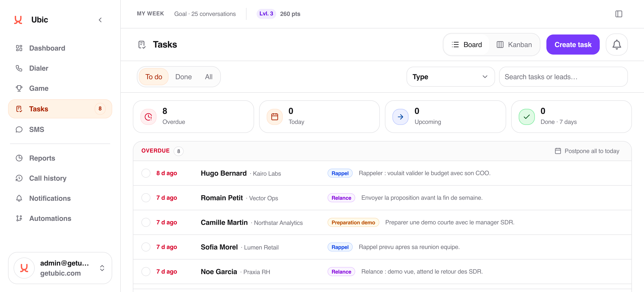Click the Kanban columns icon
This screenshot has height=292, width=644.
pos(500,45)
